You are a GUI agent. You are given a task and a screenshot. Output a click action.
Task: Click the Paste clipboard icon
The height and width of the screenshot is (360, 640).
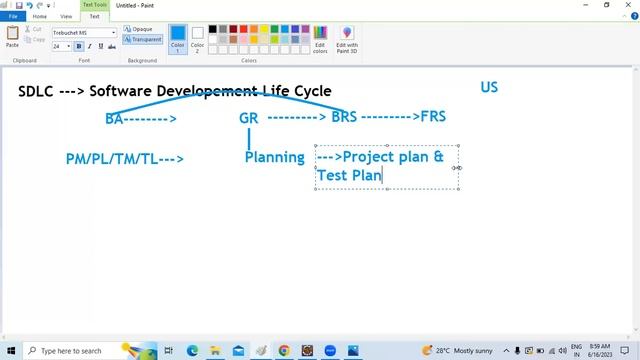pyautogui.click(x=12, y=33)
